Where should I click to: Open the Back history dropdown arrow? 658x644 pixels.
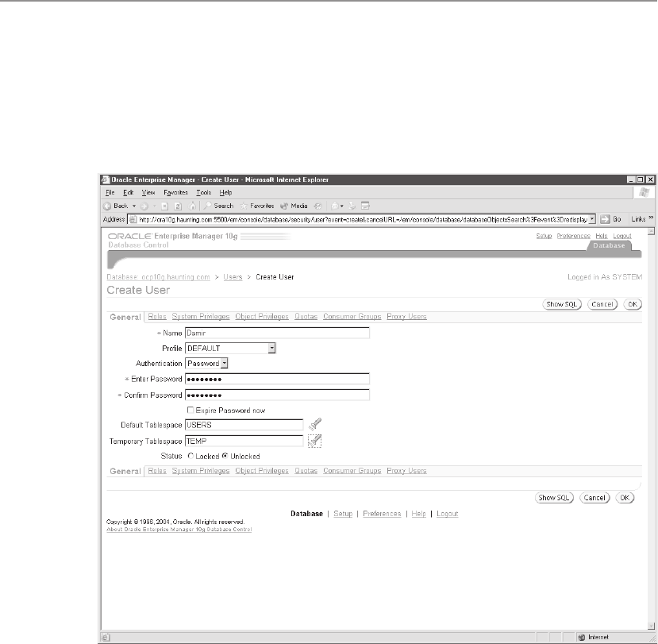134,206
